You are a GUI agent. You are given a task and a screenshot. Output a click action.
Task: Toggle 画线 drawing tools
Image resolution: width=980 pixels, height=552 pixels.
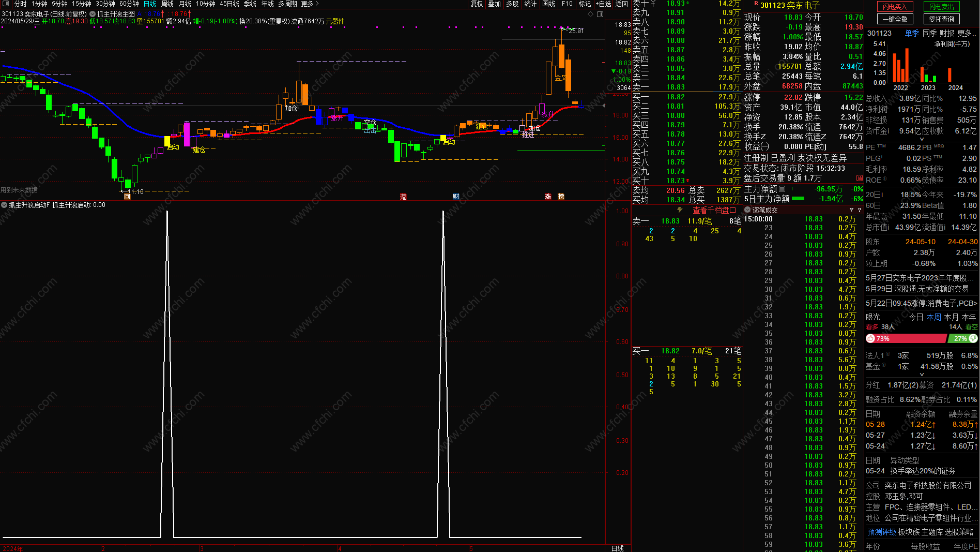(x=548, y=4)
